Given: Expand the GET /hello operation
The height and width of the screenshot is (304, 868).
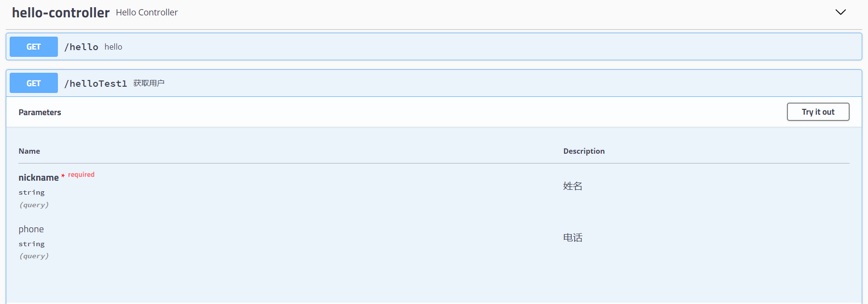Looking at the screenshot, I should coord(434,47).
